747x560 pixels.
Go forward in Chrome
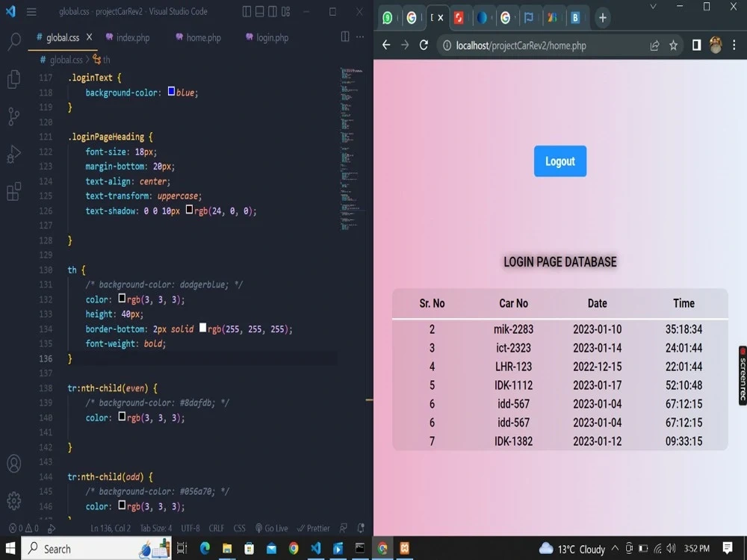tap(405, 46)
